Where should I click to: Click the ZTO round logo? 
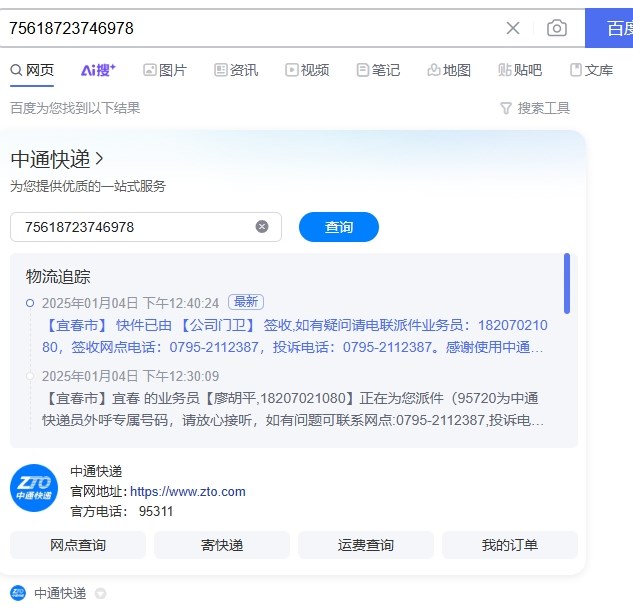(34, 488)
